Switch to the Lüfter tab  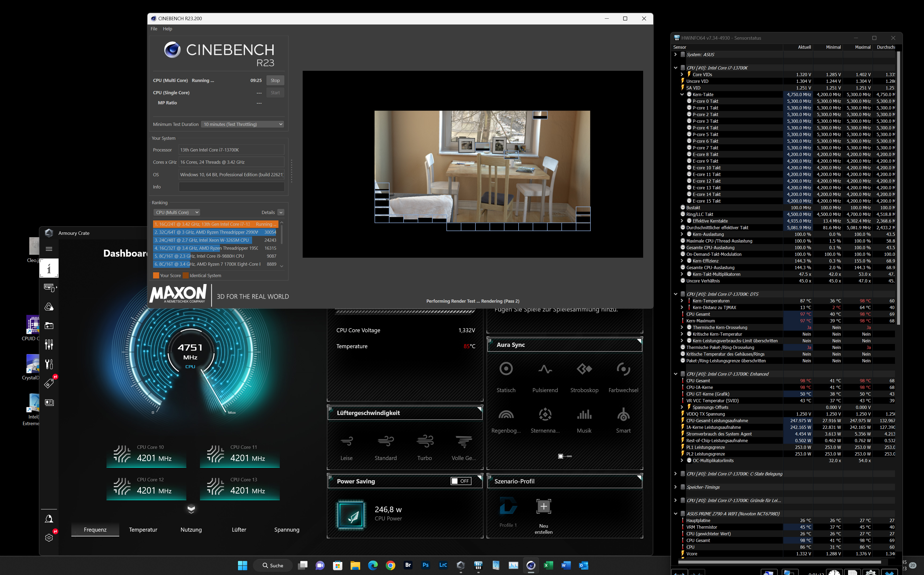[x=239, y=530]
